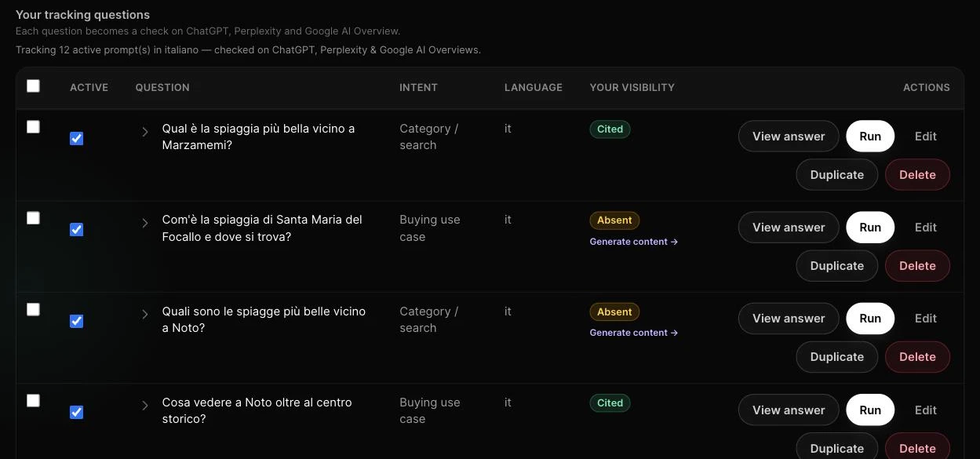
Task: Select row checkbox for Cosa vedere a Noto question
Action: (x=33, y=401)
